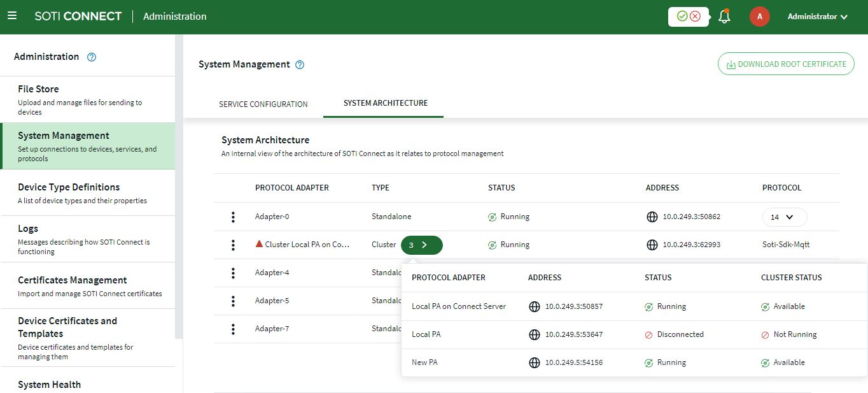Open kebab menu for Adapter-0 row
Screen dimensions: 868x393
point(234,217)
